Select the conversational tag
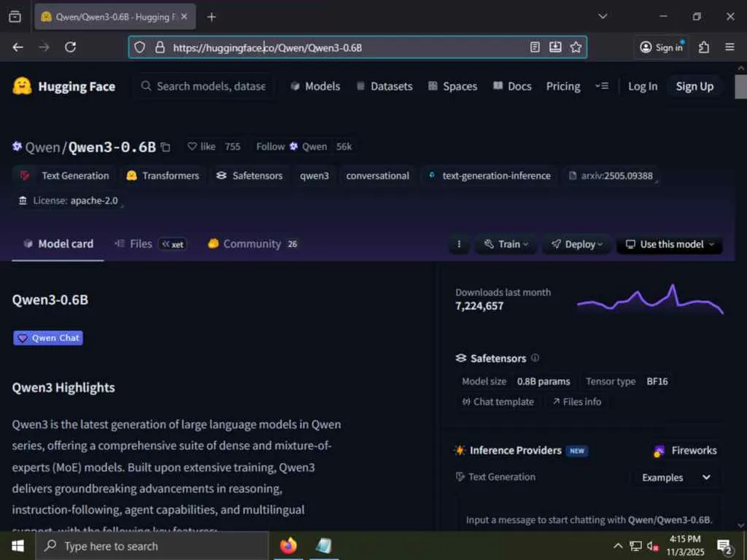The width and height of the screenshot is (747, 560). (377, 176)
